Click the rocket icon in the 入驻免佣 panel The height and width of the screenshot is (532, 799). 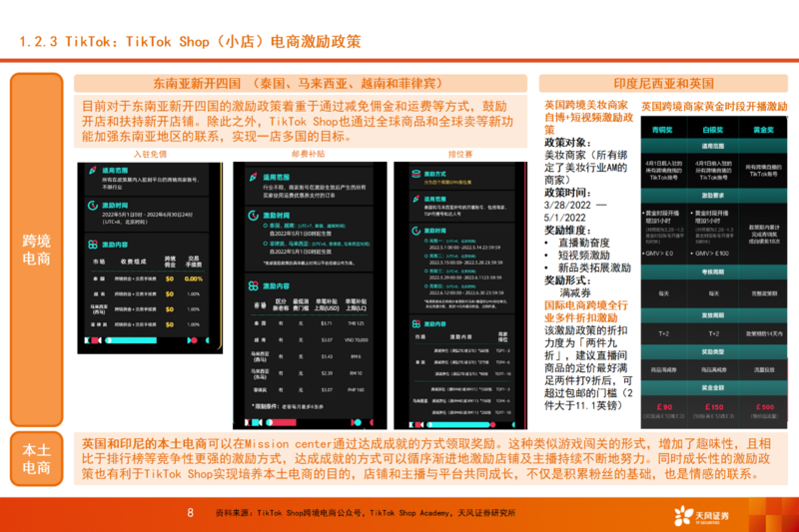(90, 171)
